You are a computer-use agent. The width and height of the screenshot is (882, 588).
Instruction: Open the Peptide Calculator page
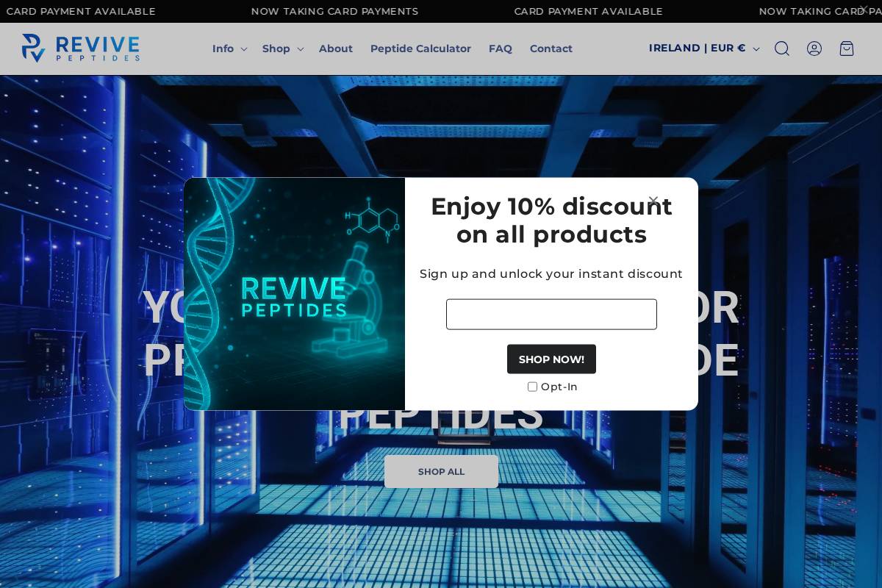click(x=420, y=49)
